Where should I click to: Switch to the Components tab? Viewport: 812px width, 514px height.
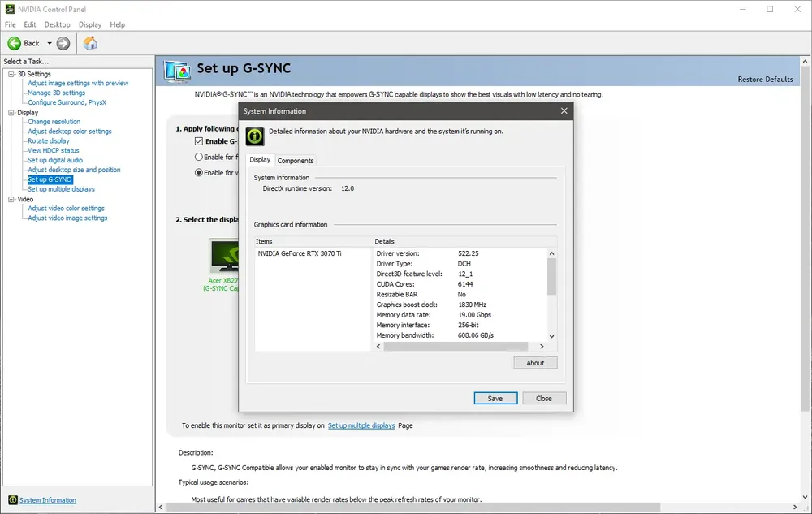pyautogui.click(x=296, y=161)
